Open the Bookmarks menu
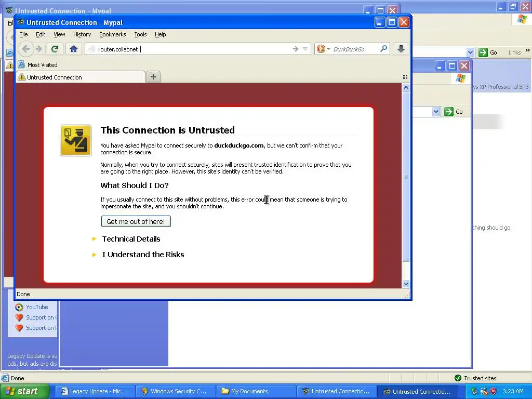The image size is (532, 399). (112, 34)
